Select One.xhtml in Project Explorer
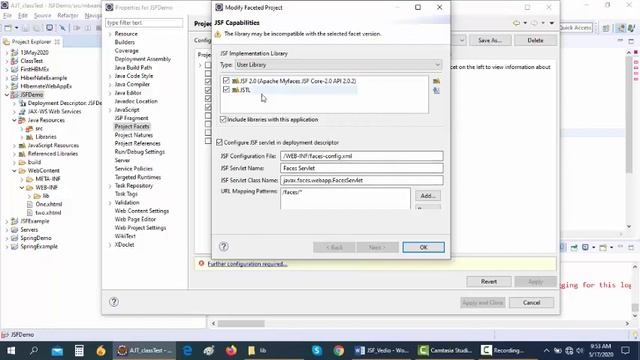The image size is (640, 360). click(49, 204)
